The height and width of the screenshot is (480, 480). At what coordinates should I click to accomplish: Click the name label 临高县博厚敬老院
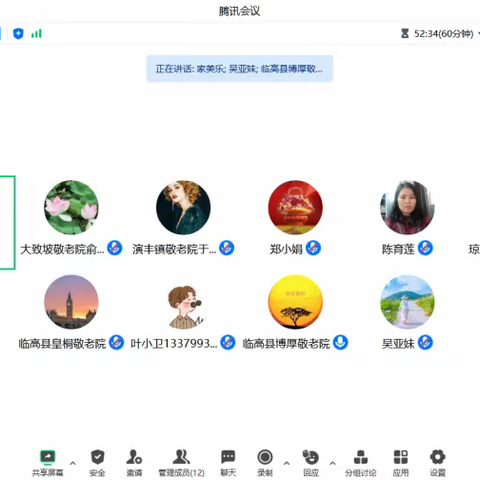286,343
